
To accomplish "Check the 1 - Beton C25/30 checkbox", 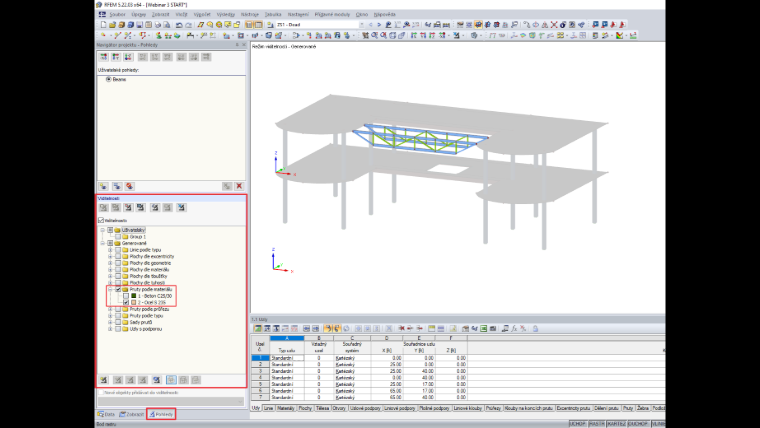I will coord(126,296).
